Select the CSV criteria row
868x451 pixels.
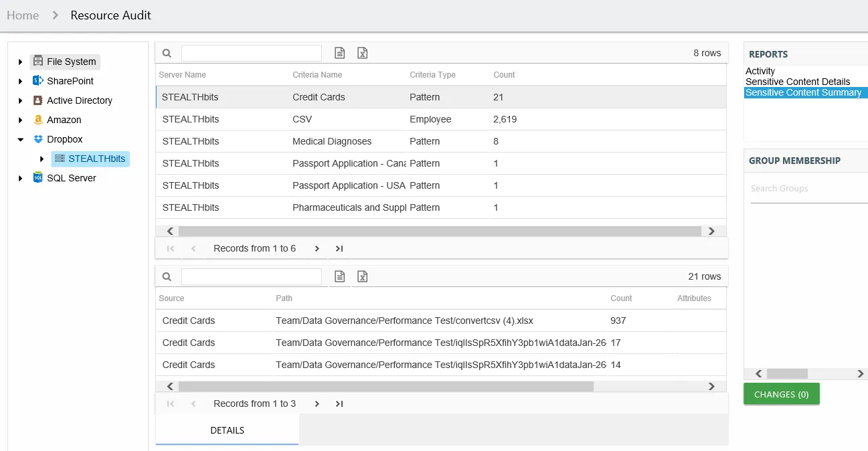441,119
